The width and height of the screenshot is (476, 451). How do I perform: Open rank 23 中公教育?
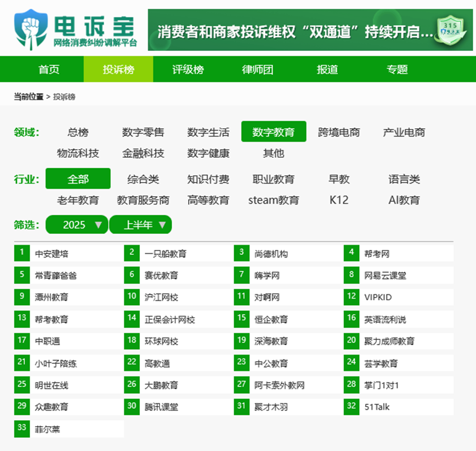(288, 363)
